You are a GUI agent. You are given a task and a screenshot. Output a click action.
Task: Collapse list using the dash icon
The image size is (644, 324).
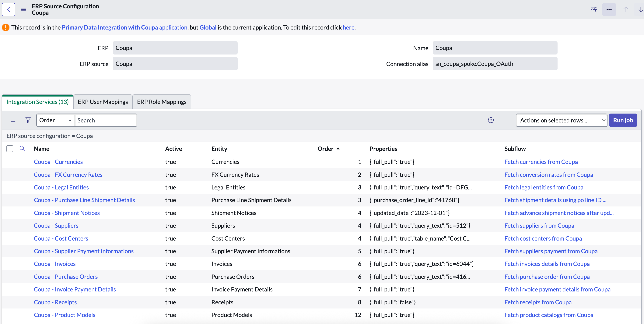point(507,120)
